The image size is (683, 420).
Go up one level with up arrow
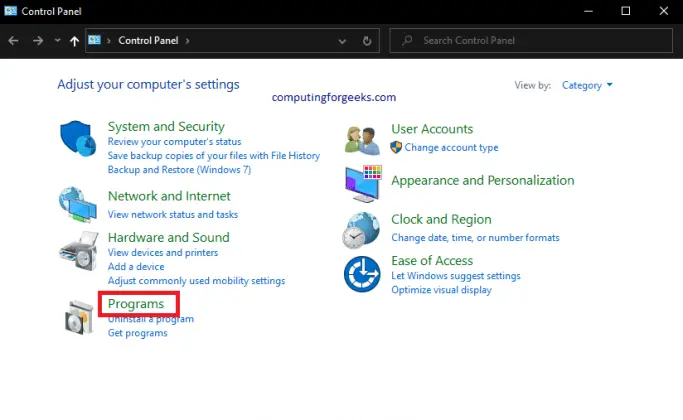(75, 41)
